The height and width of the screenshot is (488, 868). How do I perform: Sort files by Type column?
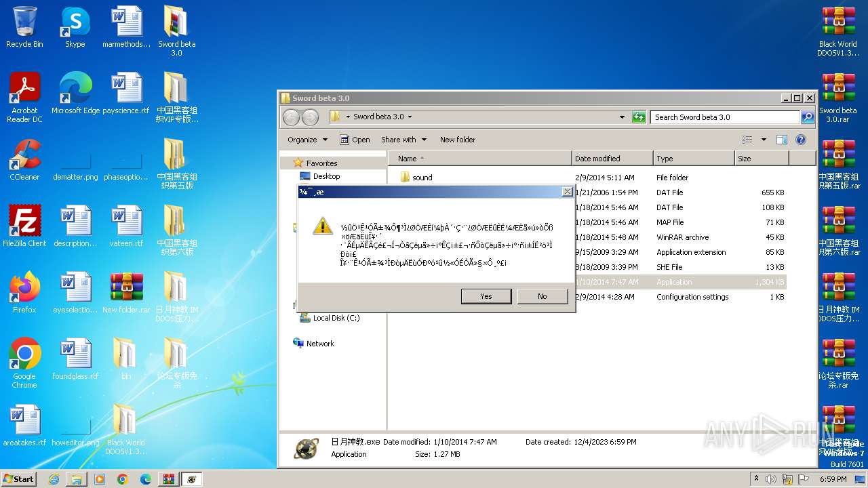click(x=694, y=159)
